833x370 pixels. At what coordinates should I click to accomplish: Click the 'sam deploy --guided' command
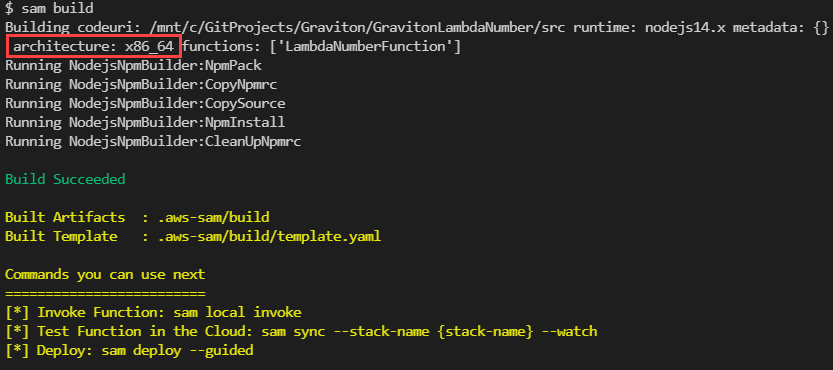pyautogui.click(x=177, y=350)
